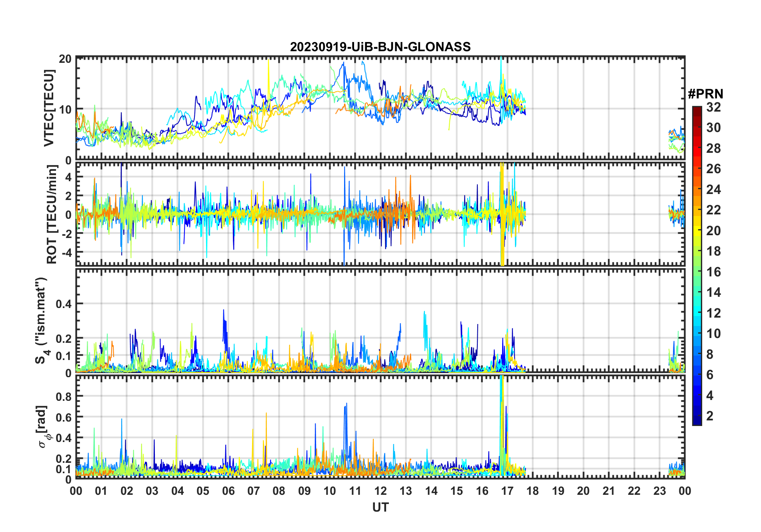
Task: Select x-axis hour label 15
Action: [x=457, y=491]
